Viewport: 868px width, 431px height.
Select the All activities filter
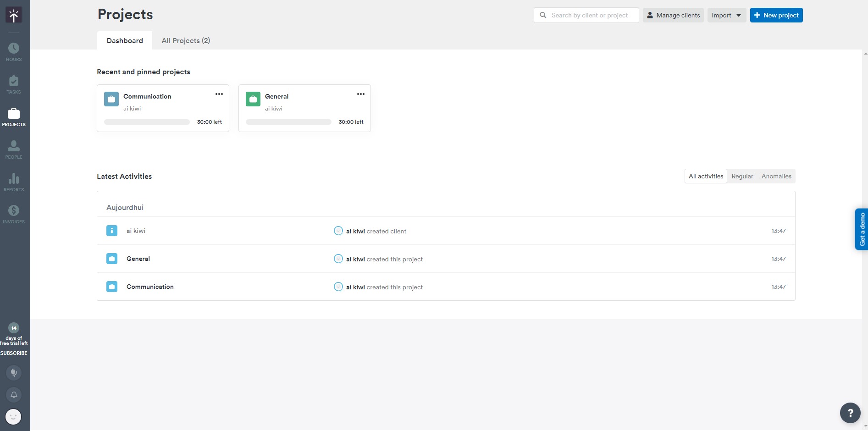706,176
